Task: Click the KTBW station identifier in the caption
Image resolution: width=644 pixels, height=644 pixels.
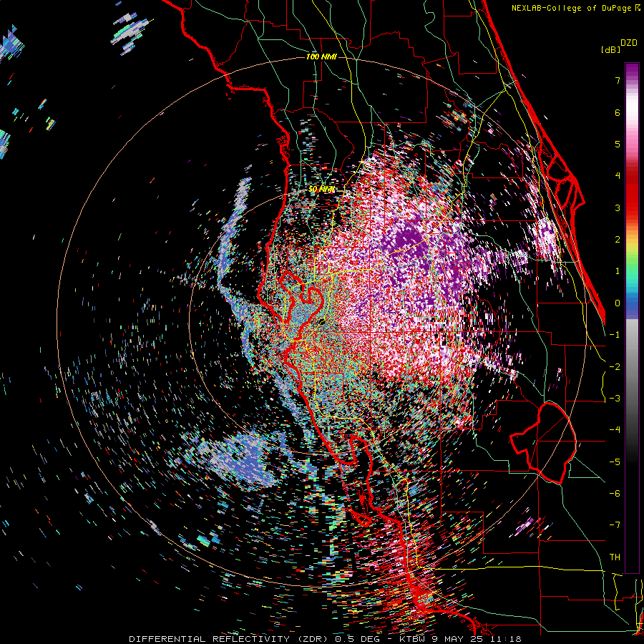Action: [412, 639]
